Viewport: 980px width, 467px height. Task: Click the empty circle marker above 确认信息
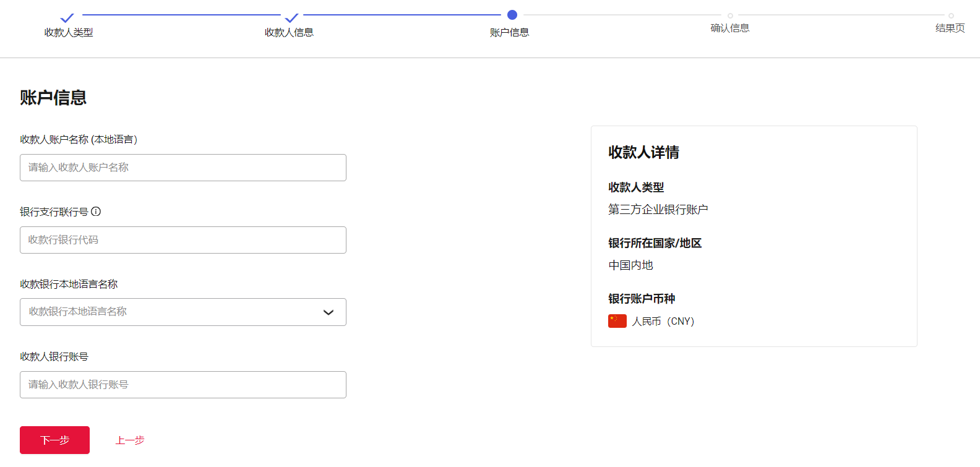pyautogui.click(x=730, y=15)
